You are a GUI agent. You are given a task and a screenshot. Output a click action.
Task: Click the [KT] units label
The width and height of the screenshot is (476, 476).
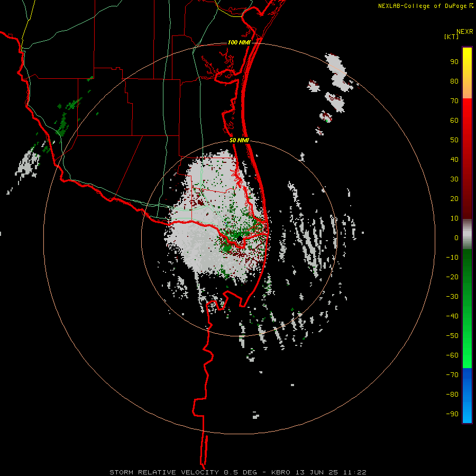[451, 36]
